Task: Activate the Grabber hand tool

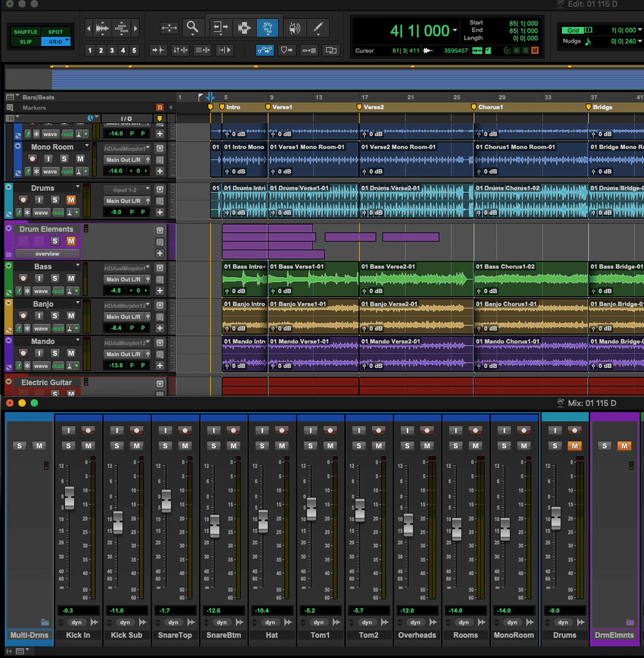Action: (x=267, y=28)
